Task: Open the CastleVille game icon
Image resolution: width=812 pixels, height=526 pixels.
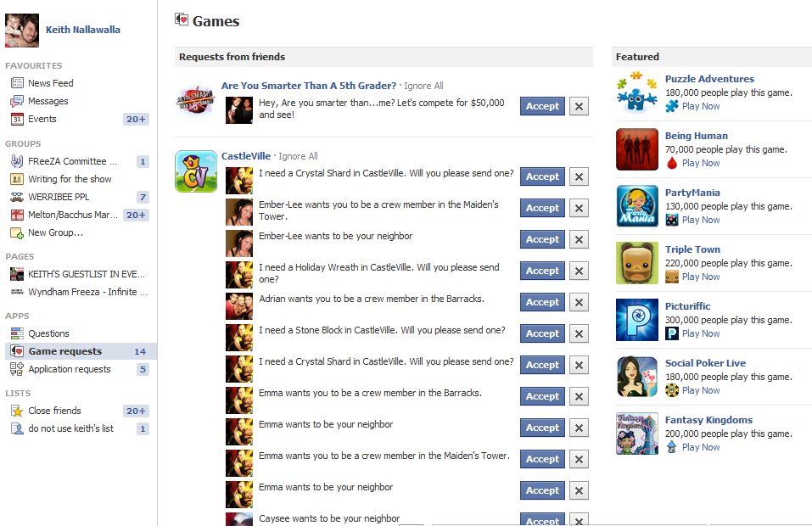Action: pyautogui.click(x=196, y=171)
